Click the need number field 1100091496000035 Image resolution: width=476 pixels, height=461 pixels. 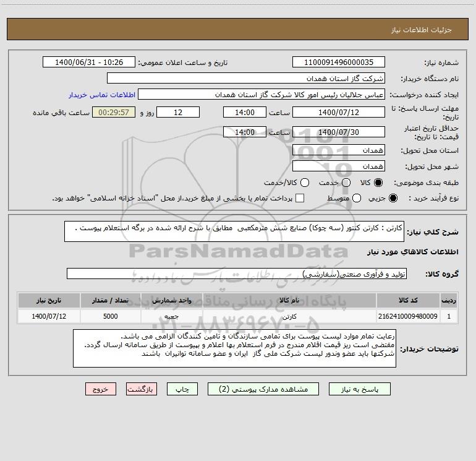[339, 62]
